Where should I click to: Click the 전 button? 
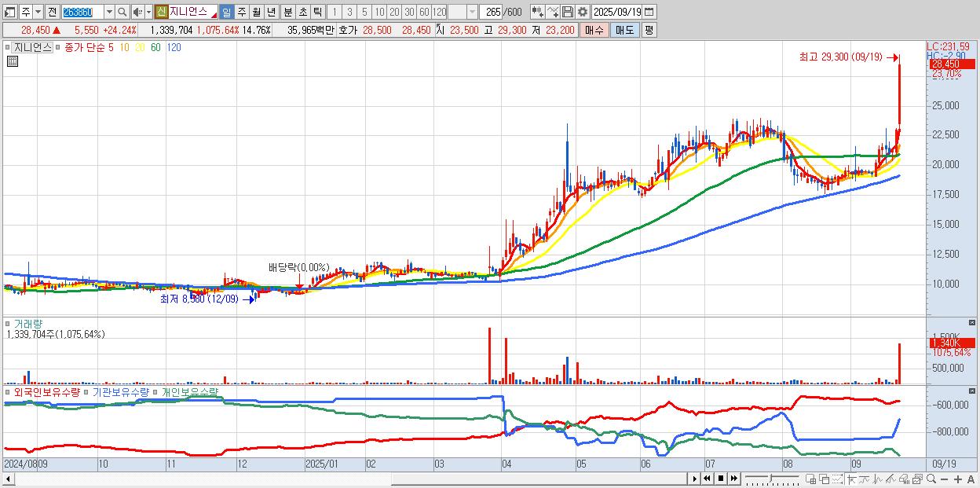pos(51,12)
